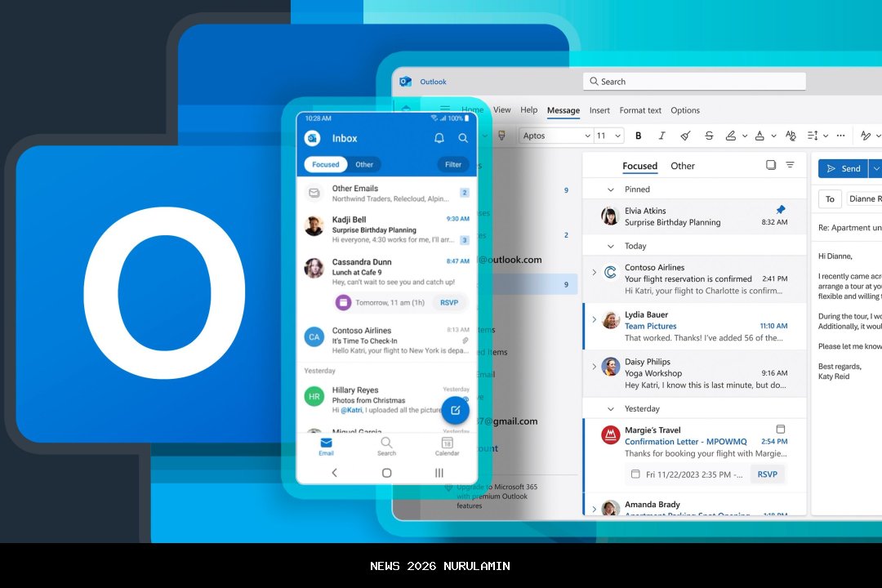The height and width of the screenshot is (588, 882).
Task: Click the filter lines icon beside Other
Action: (x=790, y=165)
